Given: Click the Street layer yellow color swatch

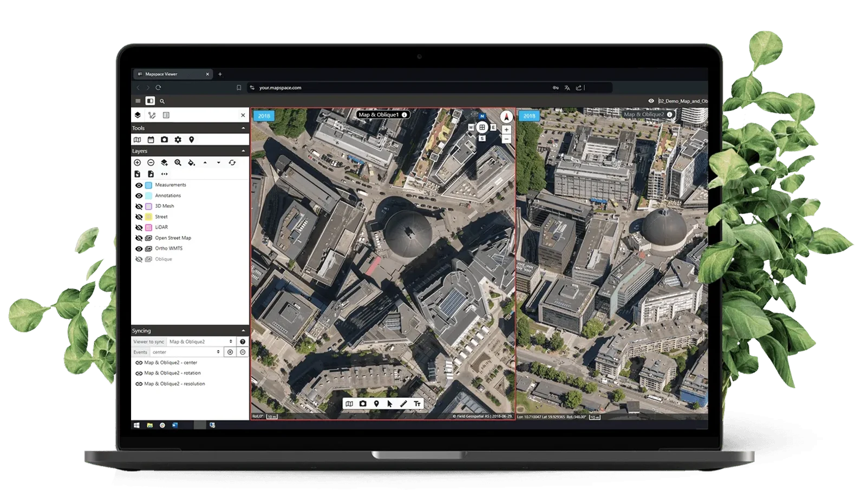Looking at the screenshot, I should pyautogui.click(x=148, y=217).
